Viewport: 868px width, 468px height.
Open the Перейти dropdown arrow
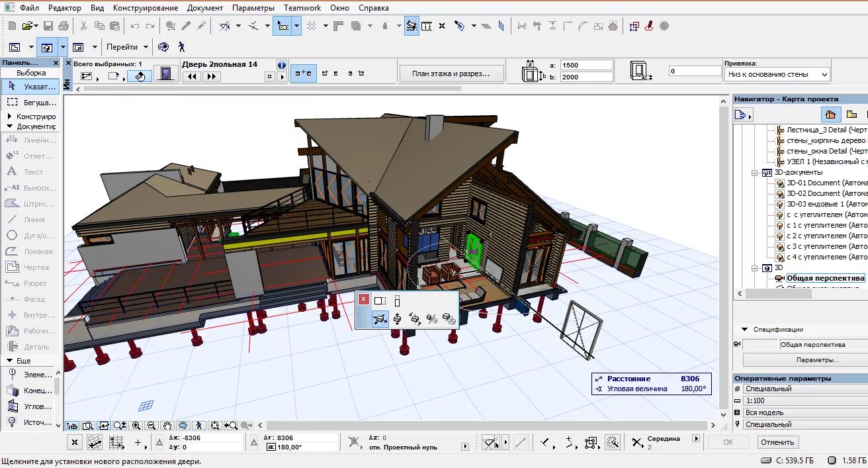click(146, 47)
